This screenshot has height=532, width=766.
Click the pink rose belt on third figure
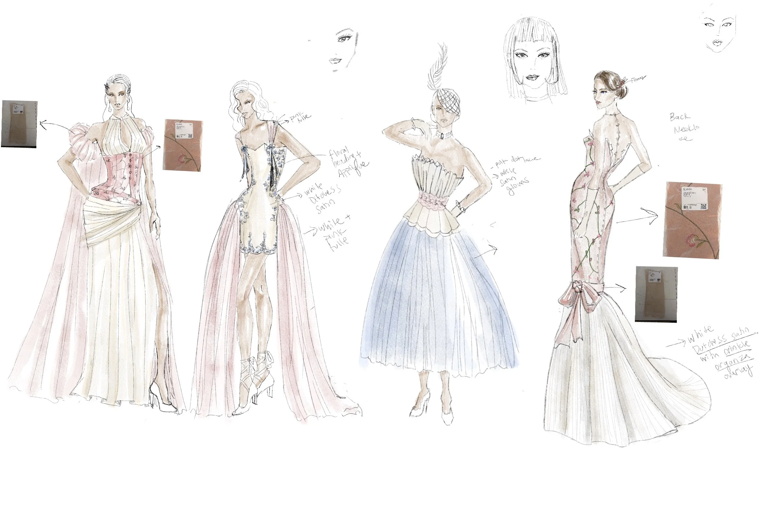(434, 201)
